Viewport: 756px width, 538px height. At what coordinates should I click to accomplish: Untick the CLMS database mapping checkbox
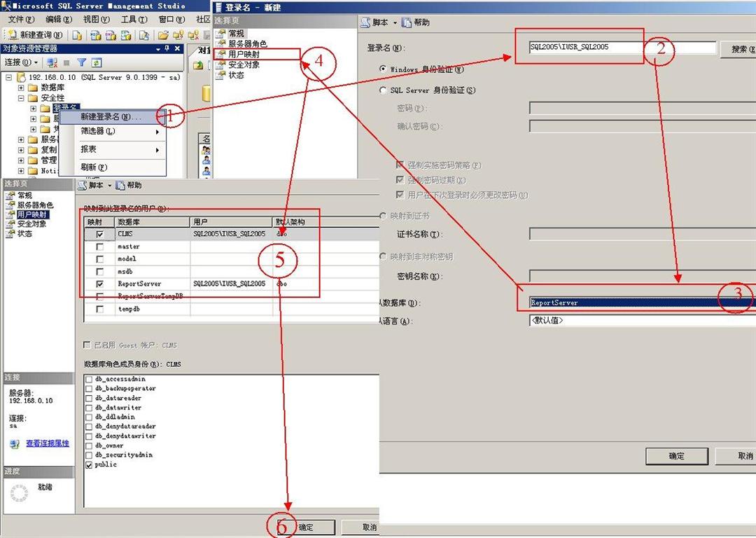(100, 234)
